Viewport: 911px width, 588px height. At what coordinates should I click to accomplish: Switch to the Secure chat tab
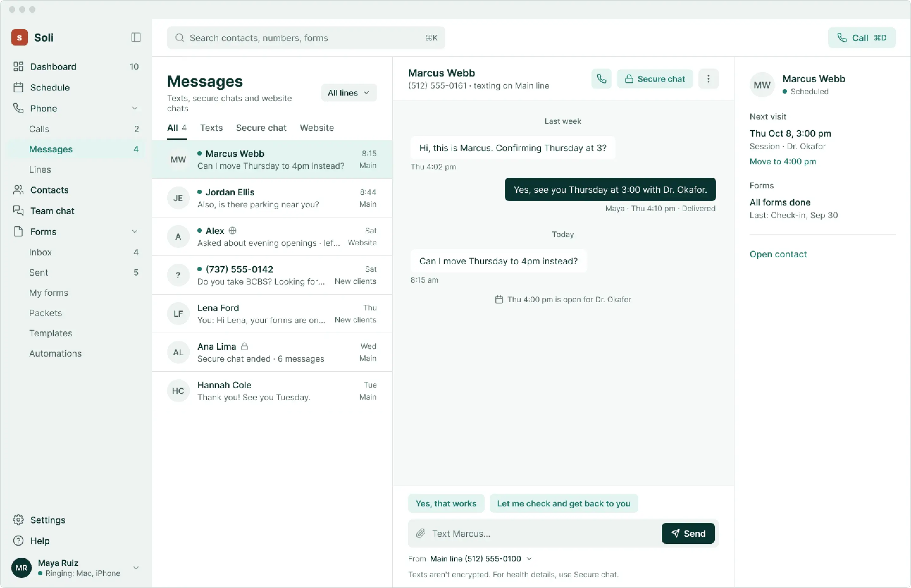(x=261, y=128)
